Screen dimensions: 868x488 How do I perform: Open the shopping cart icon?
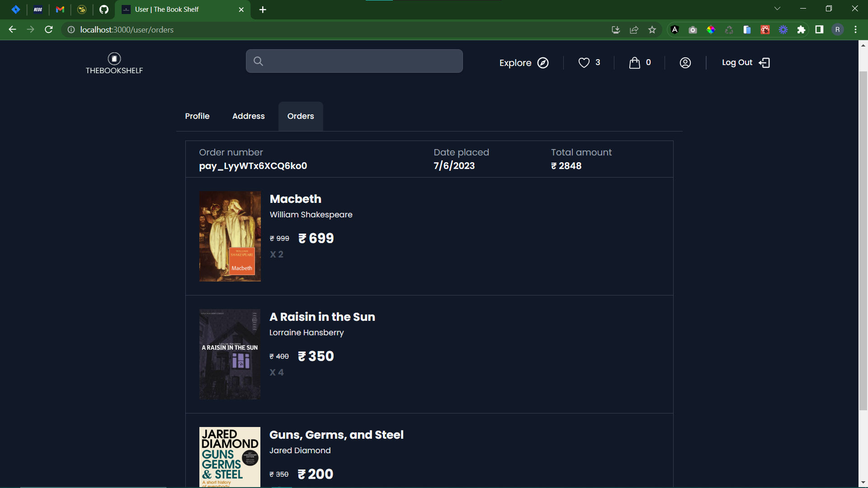(634, 62)
